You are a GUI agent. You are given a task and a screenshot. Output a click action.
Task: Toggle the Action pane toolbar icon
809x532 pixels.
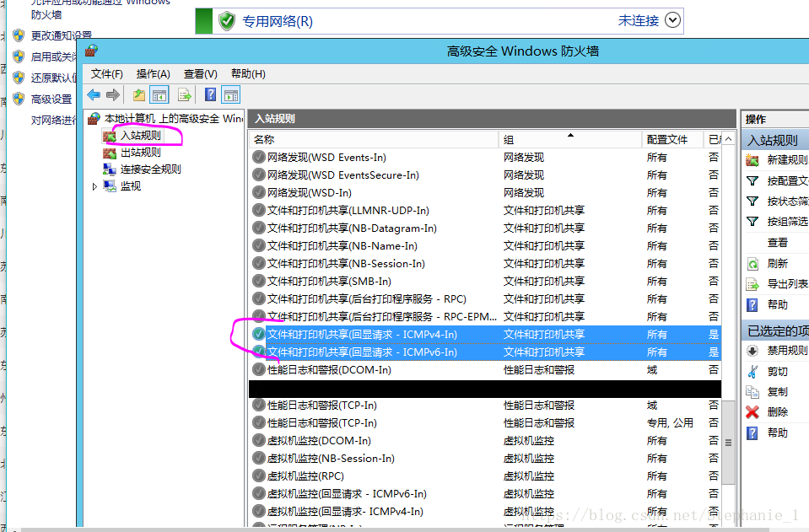(x=230, y=95)
